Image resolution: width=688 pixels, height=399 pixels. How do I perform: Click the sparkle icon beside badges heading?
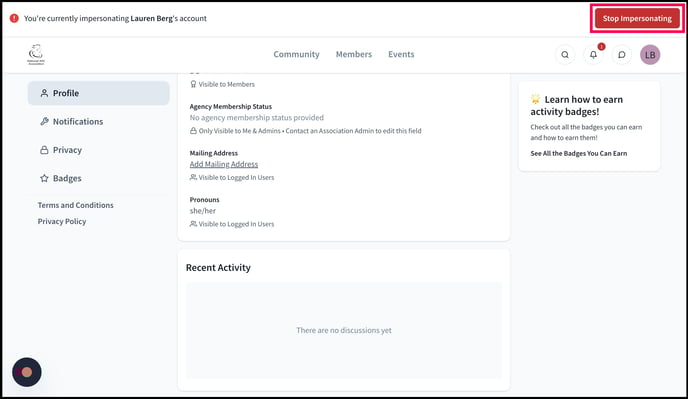[x=535, y=99]
